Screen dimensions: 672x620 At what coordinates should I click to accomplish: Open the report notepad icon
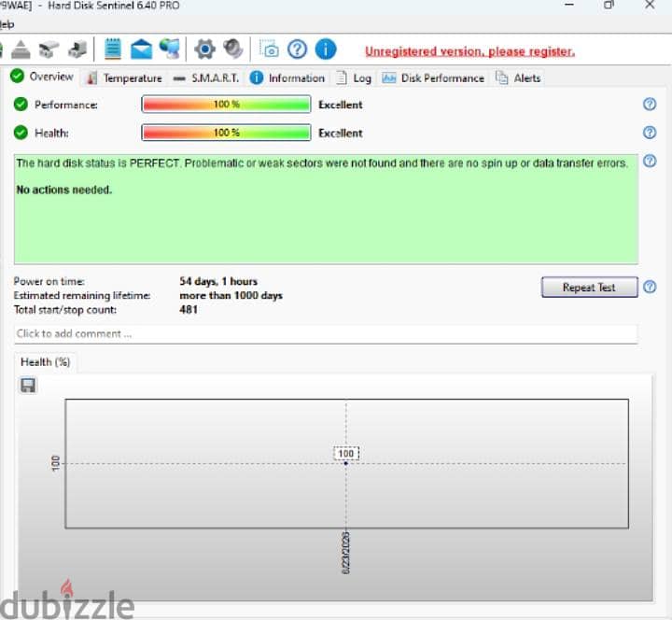[x=113, y=49]
